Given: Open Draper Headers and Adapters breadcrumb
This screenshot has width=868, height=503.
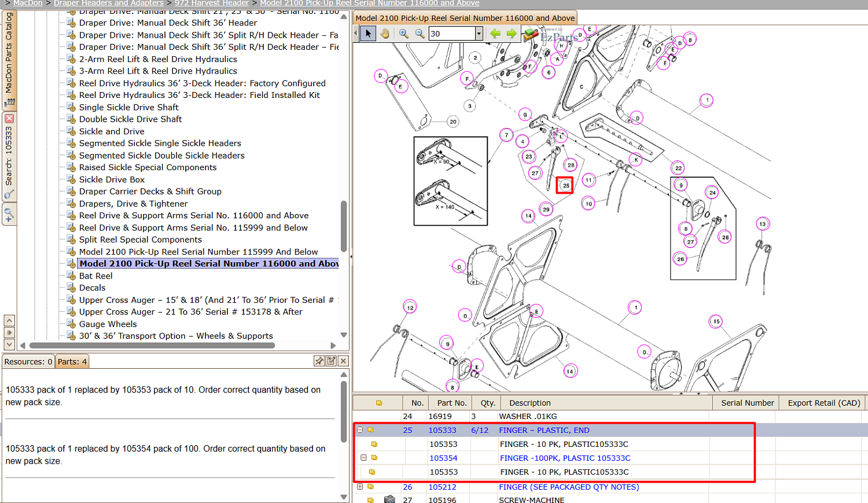Looking at the screenshot, I should click(x=109, y=3).
